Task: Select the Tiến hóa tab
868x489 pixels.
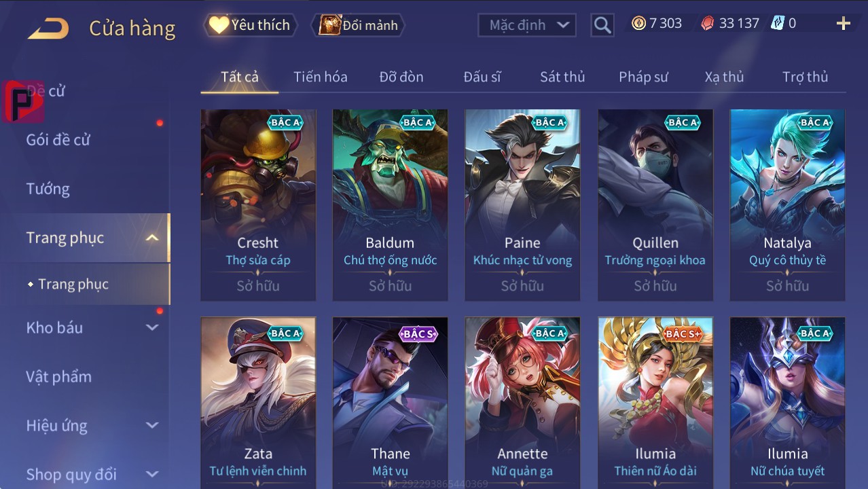Action: pyautogui.click(x=321, y=77)
